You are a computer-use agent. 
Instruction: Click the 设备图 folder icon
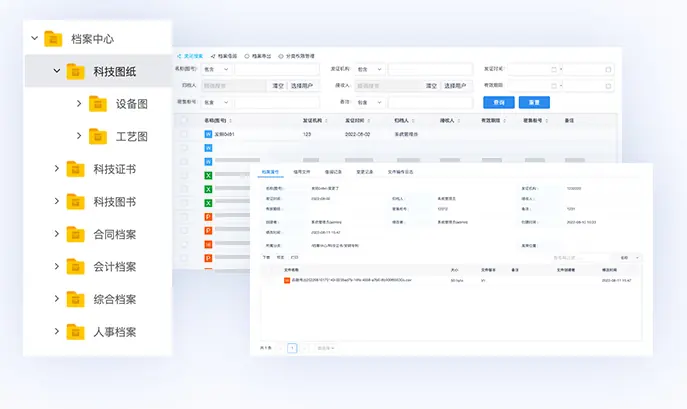(x=98, y=103)
